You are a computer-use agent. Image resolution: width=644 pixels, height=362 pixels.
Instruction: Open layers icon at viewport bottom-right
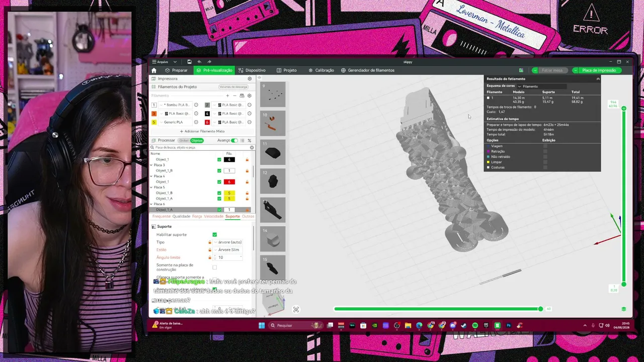(x=624, y=309)
